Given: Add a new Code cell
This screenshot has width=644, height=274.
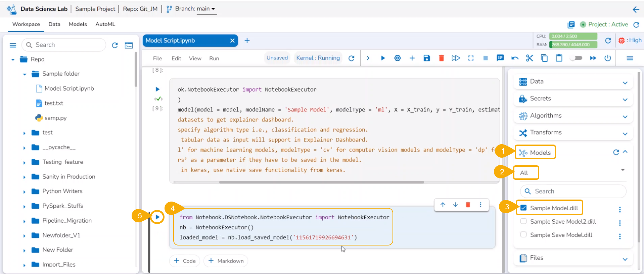Looking at the screenshot, I should 185,261.
